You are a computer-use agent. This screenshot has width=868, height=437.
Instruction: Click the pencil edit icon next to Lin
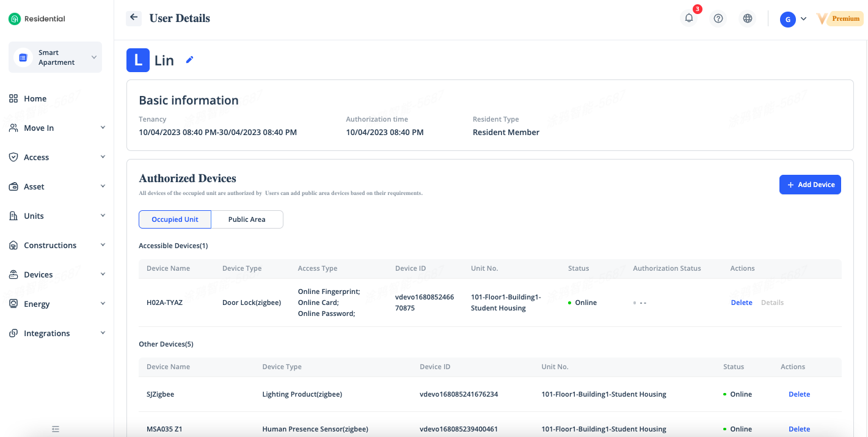click(x=189, y=60)
